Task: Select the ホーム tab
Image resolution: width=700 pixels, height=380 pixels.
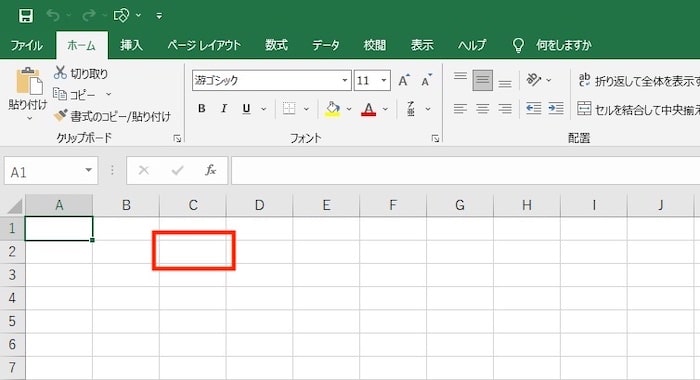Action: [81, 45]
